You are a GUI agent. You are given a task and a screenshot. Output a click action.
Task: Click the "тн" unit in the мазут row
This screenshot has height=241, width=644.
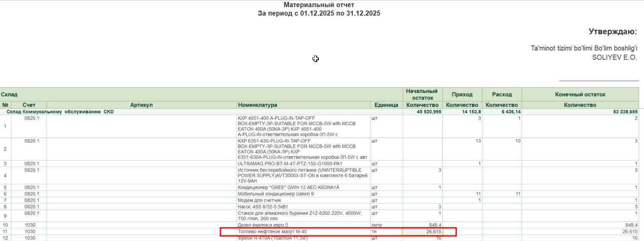click(x=374, y=232)
